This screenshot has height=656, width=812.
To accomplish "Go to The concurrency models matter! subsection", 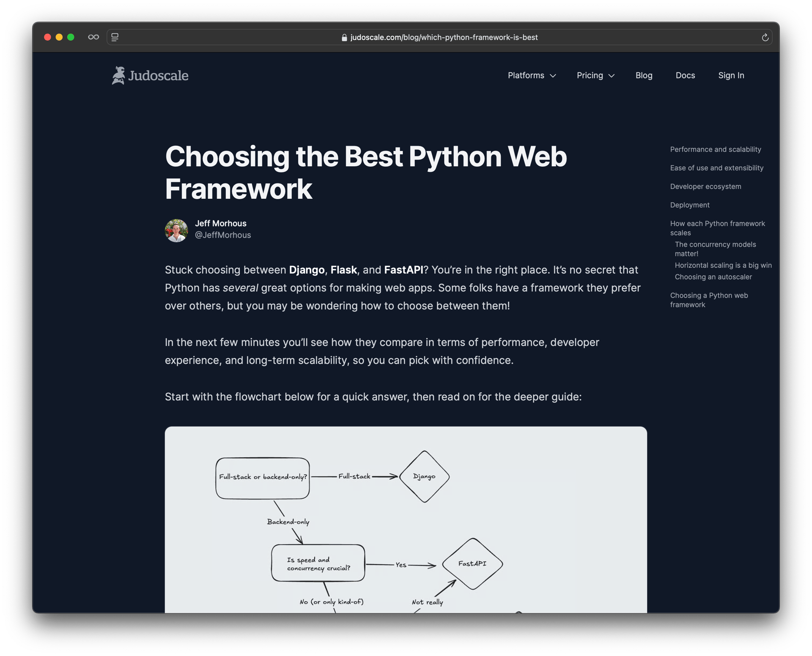I will [x=715, y=249].
